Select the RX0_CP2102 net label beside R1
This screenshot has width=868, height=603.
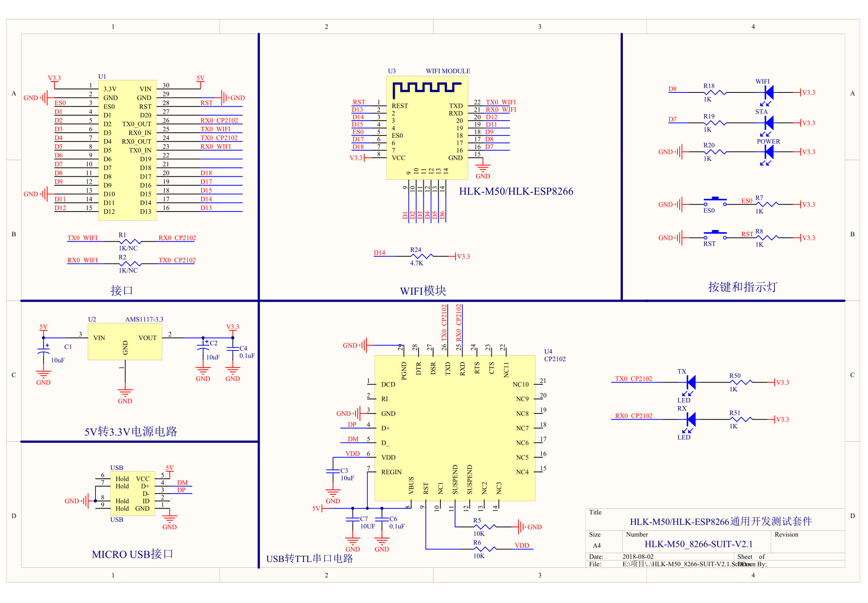click(177, 238)
